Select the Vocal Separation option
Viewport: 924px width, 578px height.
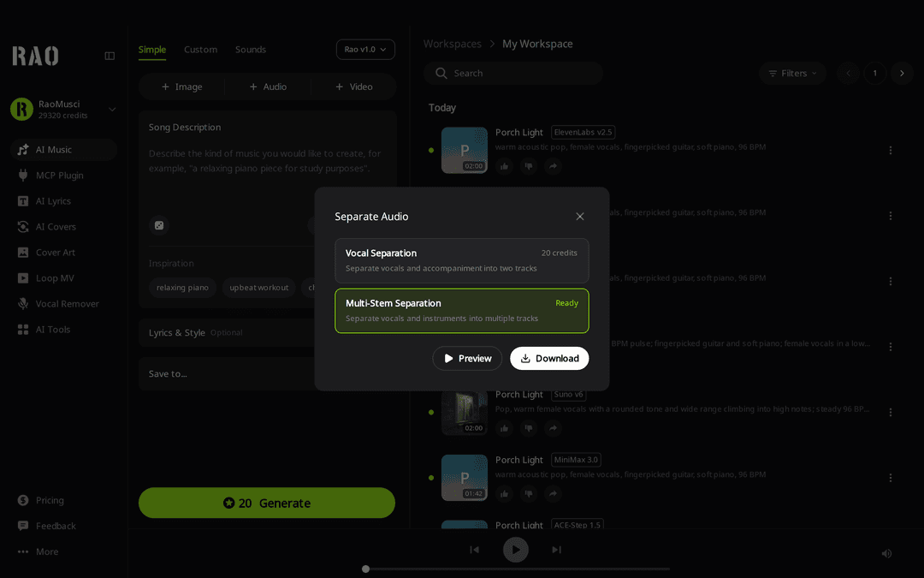point(462,260)
